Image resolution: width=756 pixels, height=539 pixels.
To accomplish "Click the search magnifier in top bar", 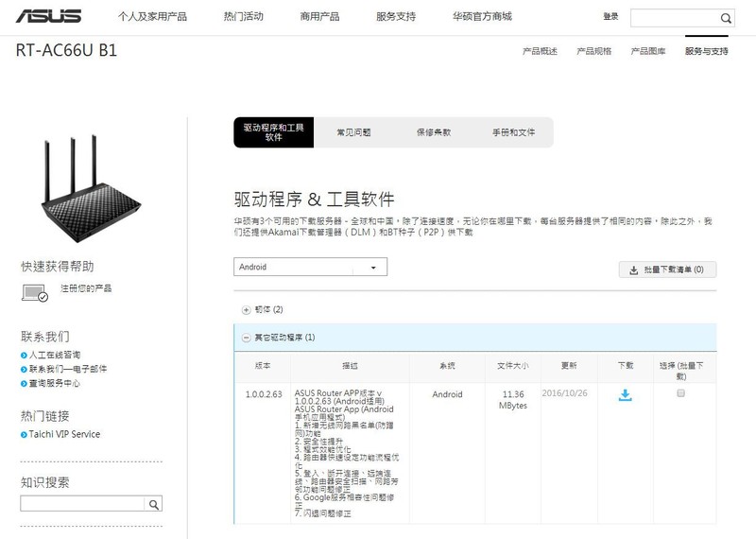I will [726, 18].
